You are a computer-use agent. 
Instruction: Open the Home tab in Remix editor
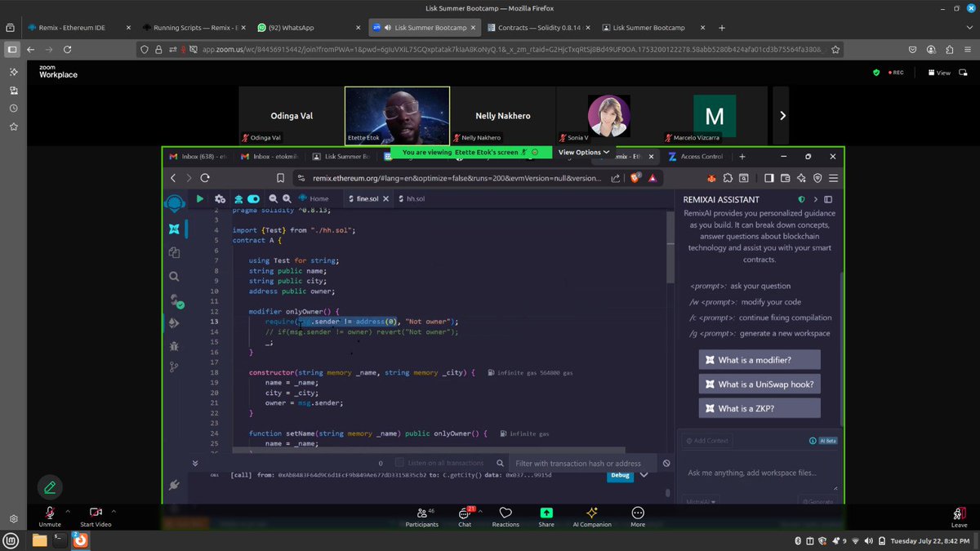pos(314,198)
